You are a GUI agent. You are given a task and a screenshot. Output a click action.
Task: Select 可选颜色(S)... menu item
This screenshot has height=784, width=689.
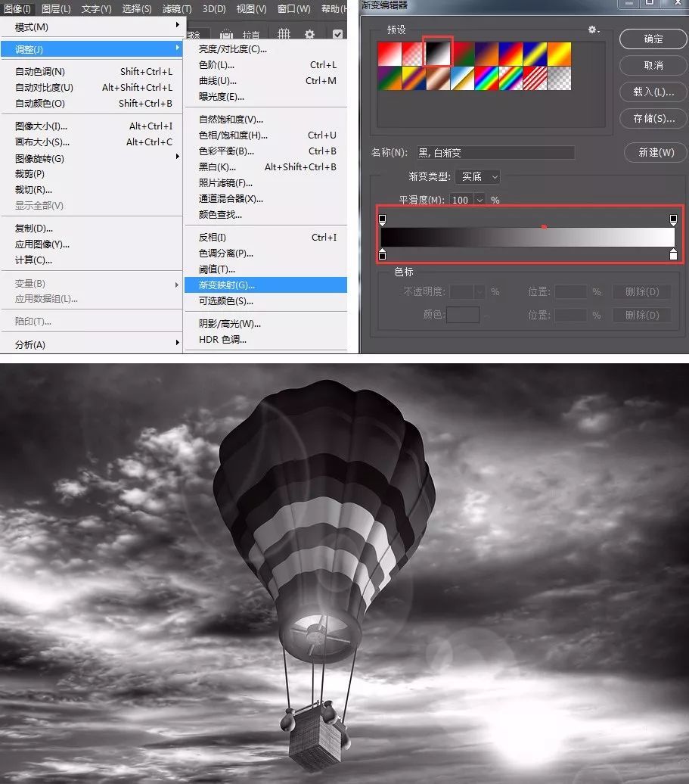265,301
